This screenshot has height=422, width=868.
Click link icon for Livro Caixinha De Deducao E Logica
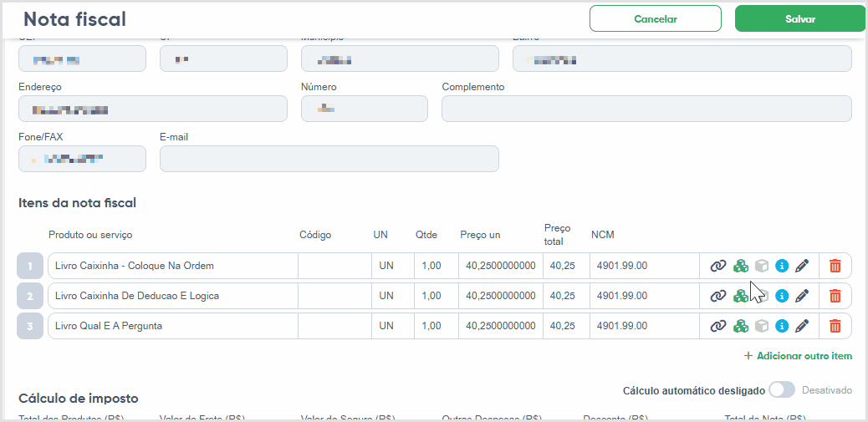718,296
